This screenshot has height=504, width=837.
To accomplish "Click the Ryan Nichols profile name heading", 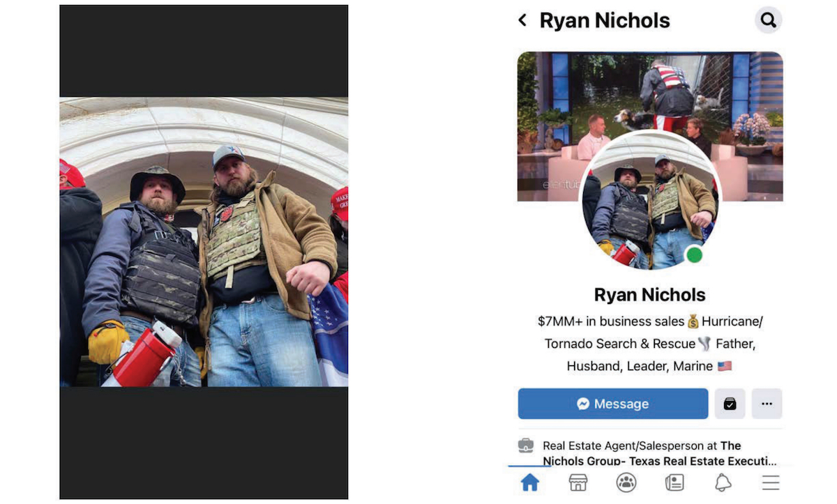I will [650, 295].
